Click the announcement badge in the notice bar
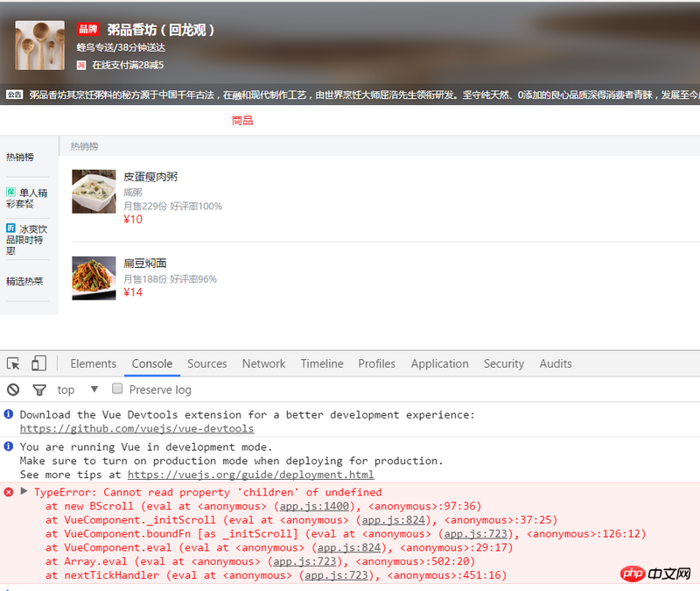The image size is (700, 591). [14, 95]
